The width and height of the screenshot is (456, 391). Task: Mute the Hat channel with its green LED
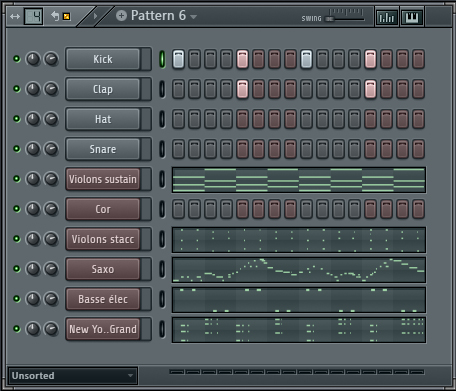(16, 119)
